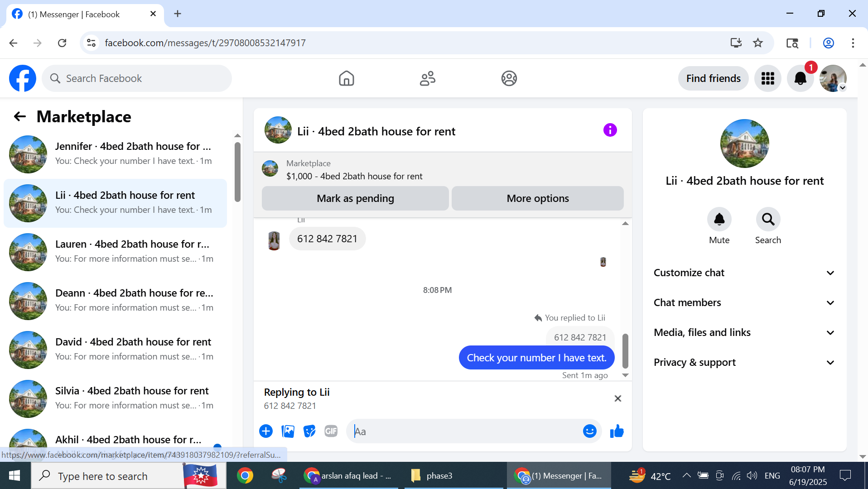Open Akhil's house rental conversation

pyautogui.click(x=115, y=439)
